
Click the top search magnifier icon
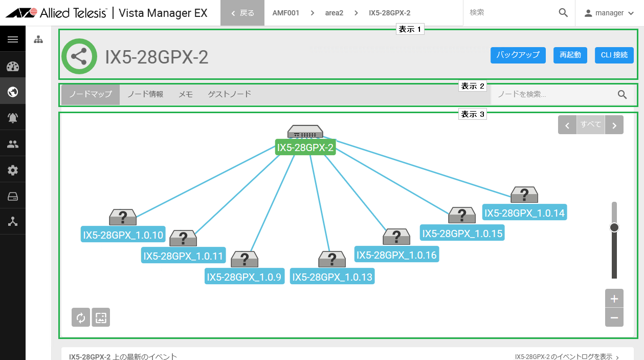563,13
